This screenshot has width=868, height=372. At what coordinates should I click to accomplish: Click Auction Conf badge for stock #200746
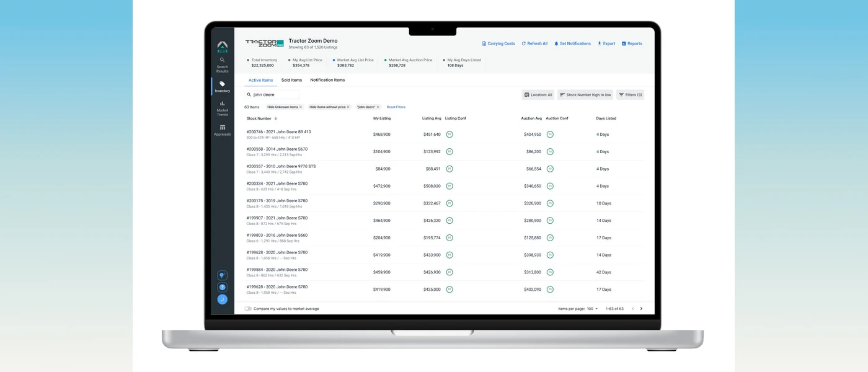pos(550,134)
